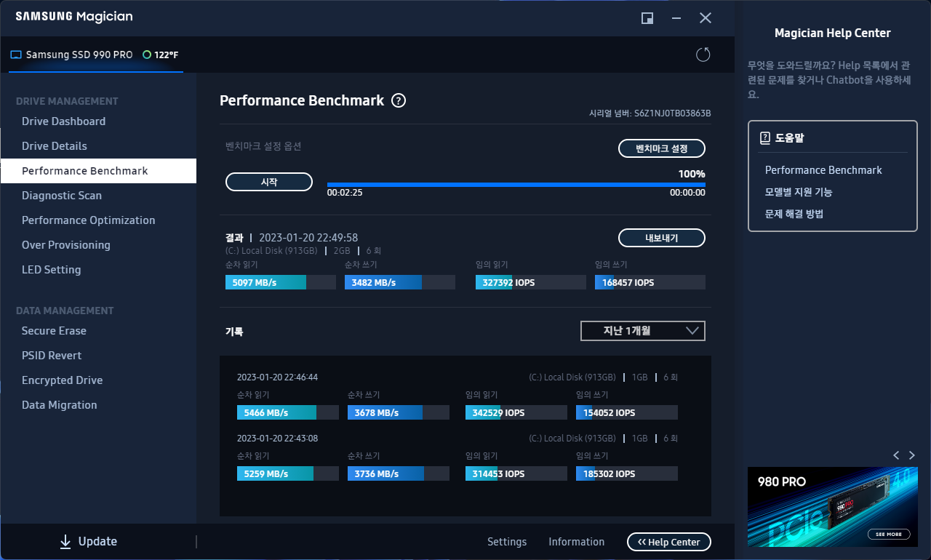Select the Samsung SSD 990 PRO drive tab

(x=96, y=55)
